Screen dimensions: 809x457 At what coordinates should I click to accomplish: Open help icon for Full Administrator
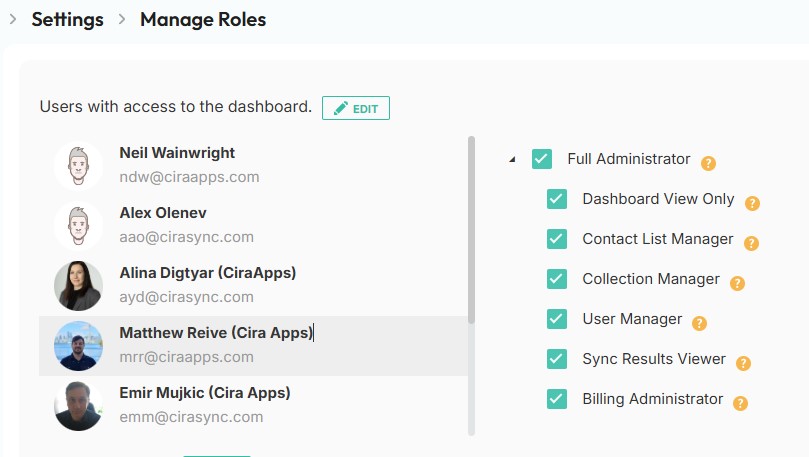click(x=708, y=164)
